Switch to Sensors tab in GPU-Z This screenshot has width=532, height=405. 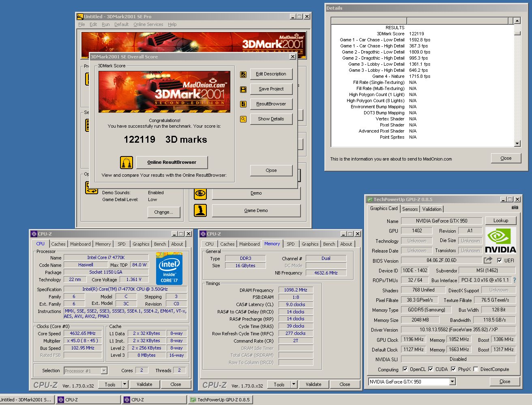point(410,209)
